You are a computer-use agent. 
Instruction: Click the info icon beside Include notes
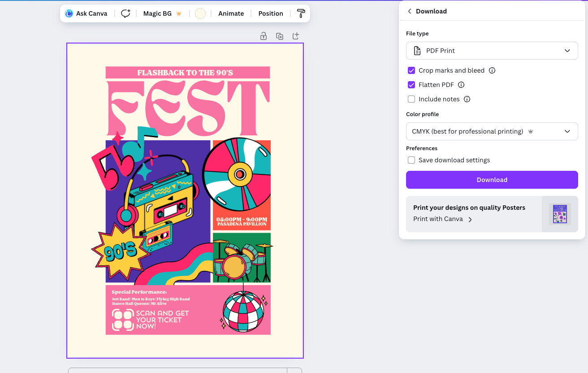pos(467,99)
